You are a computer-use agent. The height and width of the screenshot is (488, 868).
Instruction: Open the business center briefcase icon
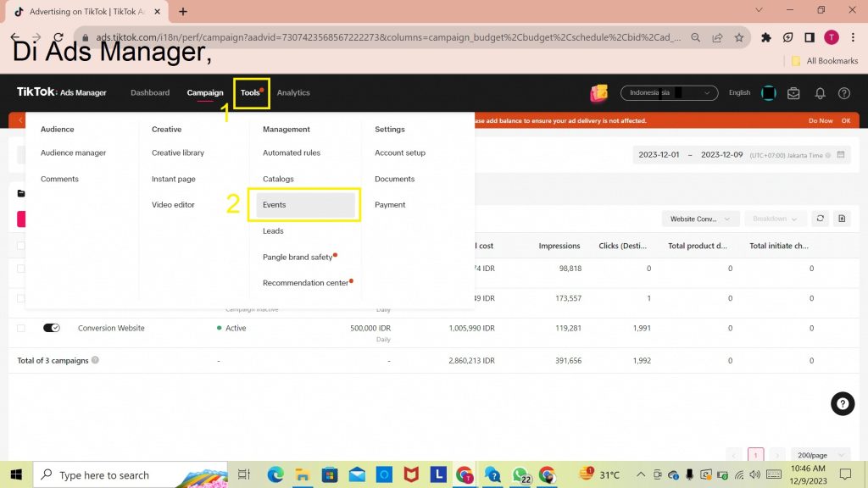(x=793, y=93)
